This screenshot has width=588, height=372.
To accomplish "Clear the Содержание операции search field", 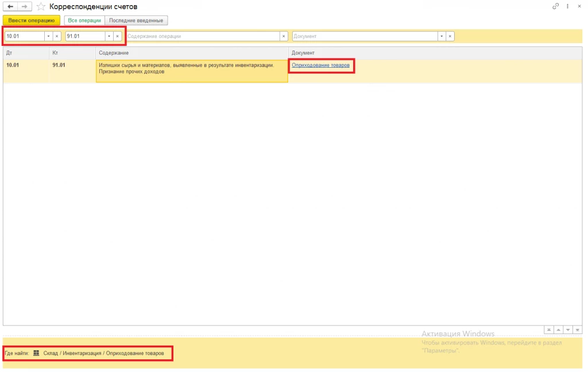I will (284, 36).
